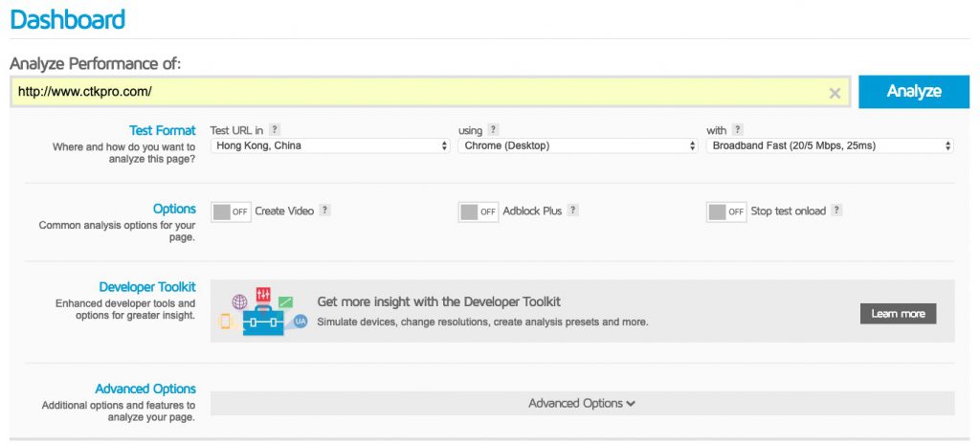Click the Test Format section heading
Image resolution: width=980 pixels, height=445 pixels.
pyautogui.click(x=163, y=130)
